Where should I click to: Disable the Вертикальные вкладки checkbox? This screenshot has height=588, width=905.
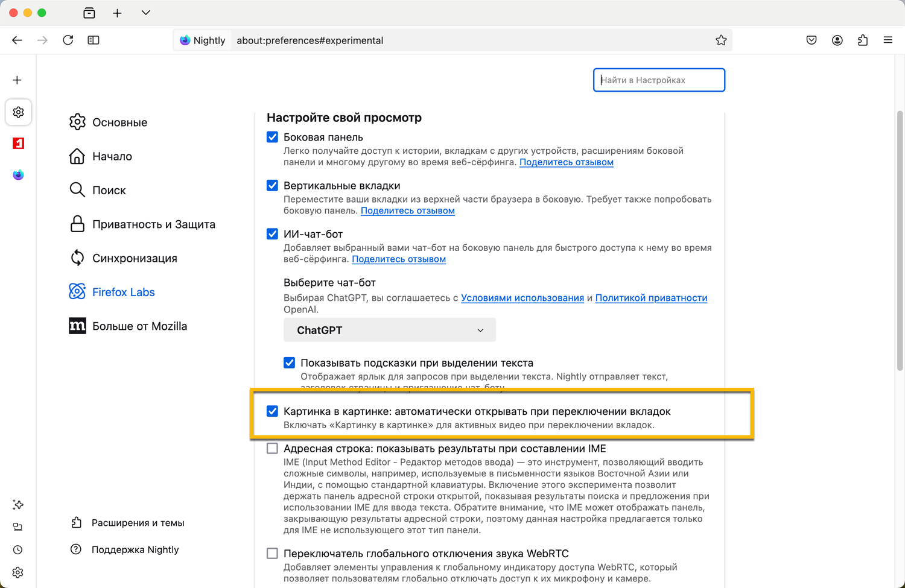(273, 186)
